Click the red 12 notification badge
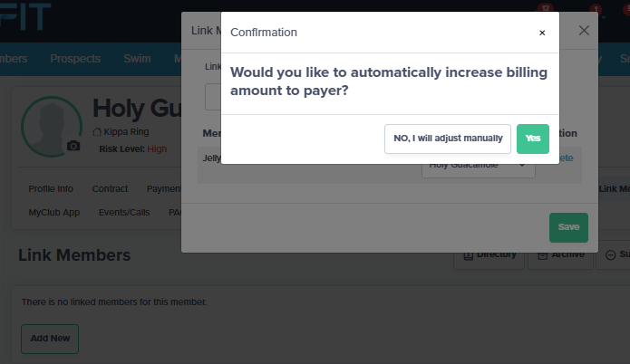The height and width of the screenshot is (364, 630). tap(545, 7)
